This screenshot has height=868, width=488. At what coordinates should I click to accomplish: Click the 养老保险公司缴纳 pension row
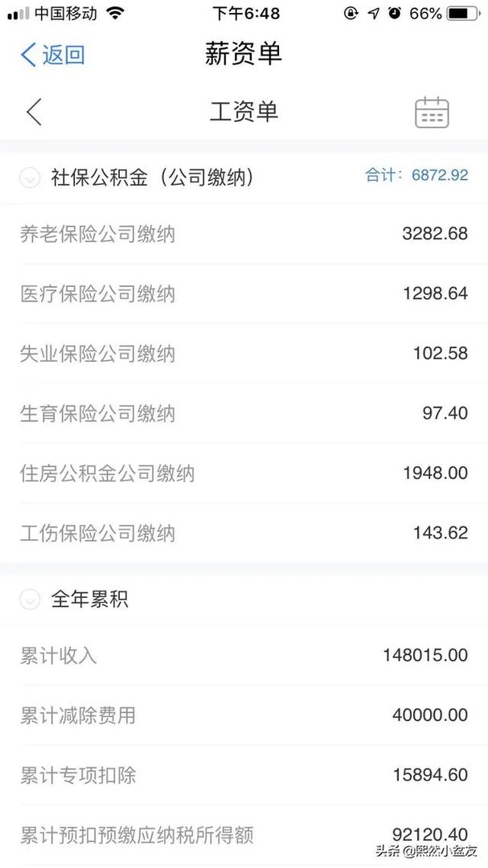pos(244,233)
